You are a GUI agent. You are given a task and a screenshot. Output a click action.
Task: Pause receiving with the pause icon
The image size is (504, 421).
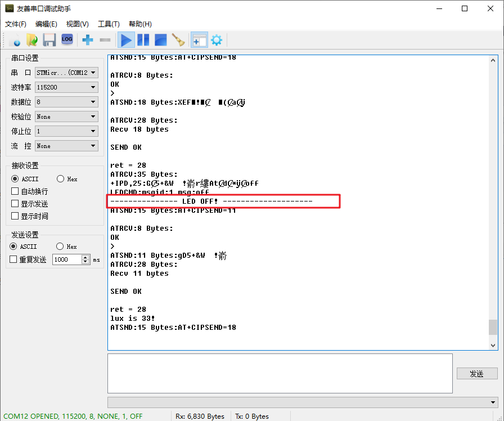[x=143, y=40]
